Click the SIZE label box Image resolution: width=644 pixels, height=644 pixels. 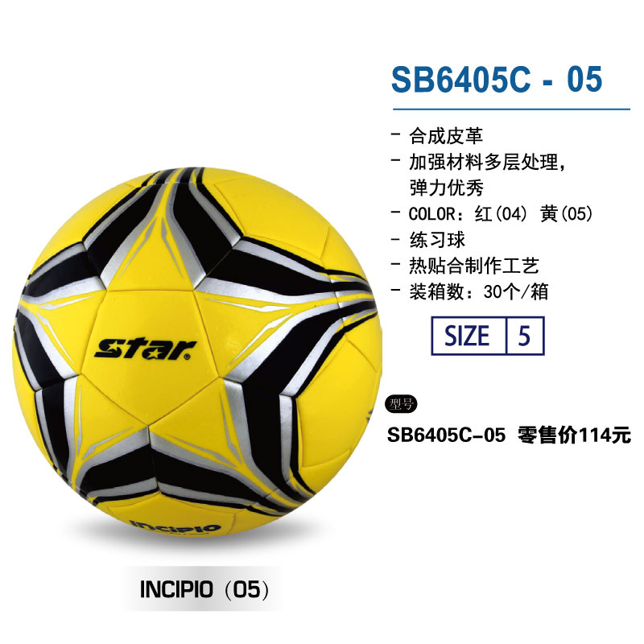click(468, 336)
